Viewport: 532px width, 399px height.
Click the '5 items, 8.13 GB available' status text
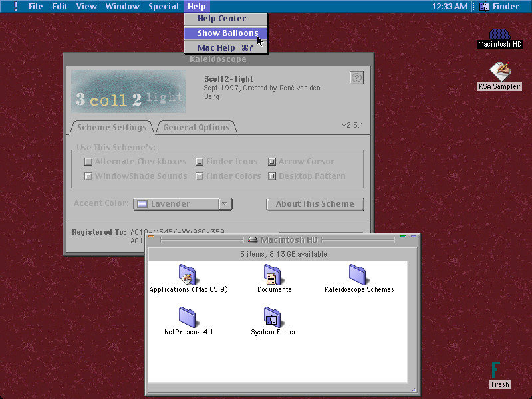(x=283, y=254)
